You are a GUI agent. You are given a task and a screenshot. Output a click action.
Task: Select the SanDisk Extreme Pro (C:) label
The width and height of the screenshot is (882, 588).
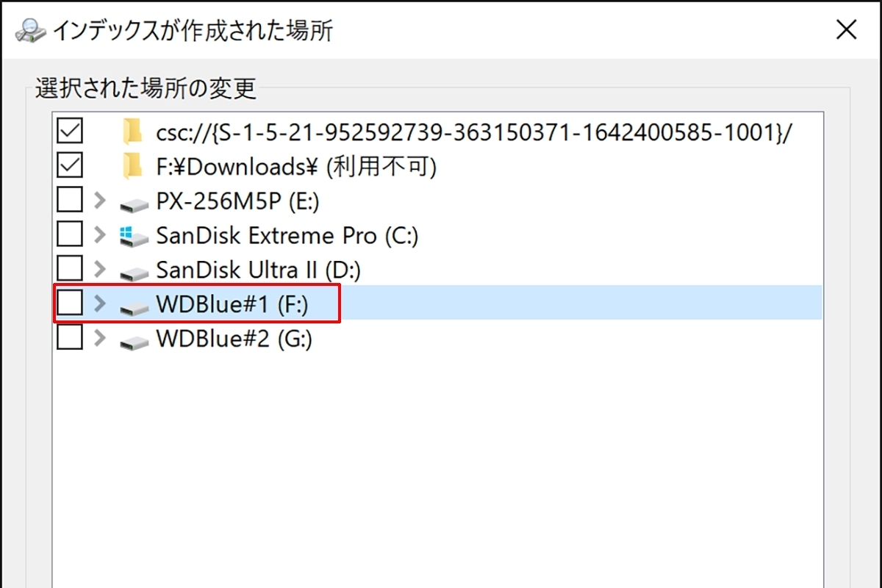[x=287, y=236]
